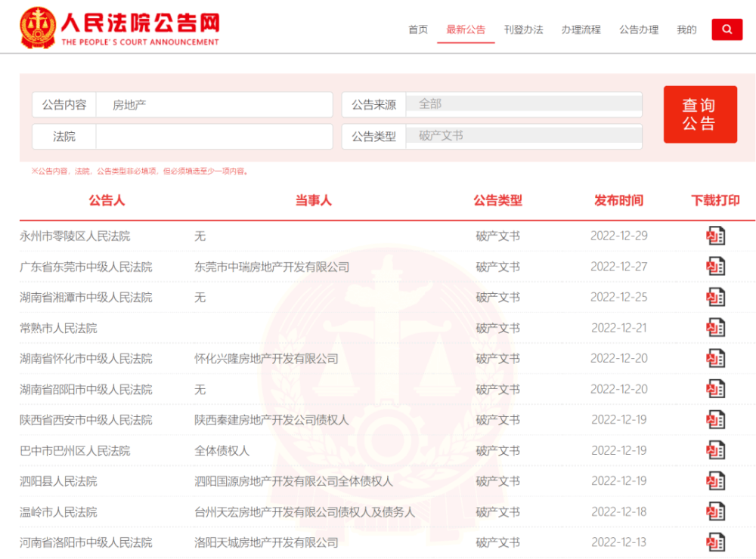Go to the 首页 navigation tab
Screen dimensions: 756x559
(418, 29)
